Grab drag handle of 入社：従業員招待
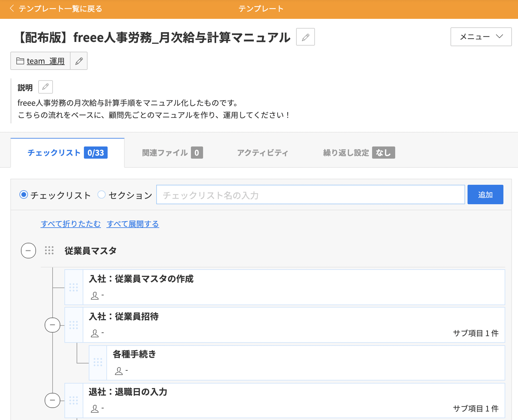This screenshot has height=420, width=518. tap(74, 325)
